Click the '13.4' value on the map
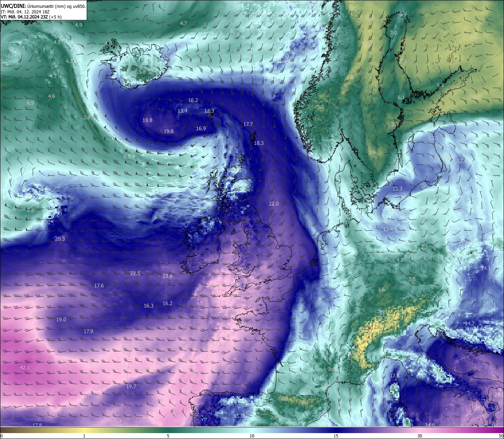The width and height of the screenshot is (504, 439). tap(182, 111)
